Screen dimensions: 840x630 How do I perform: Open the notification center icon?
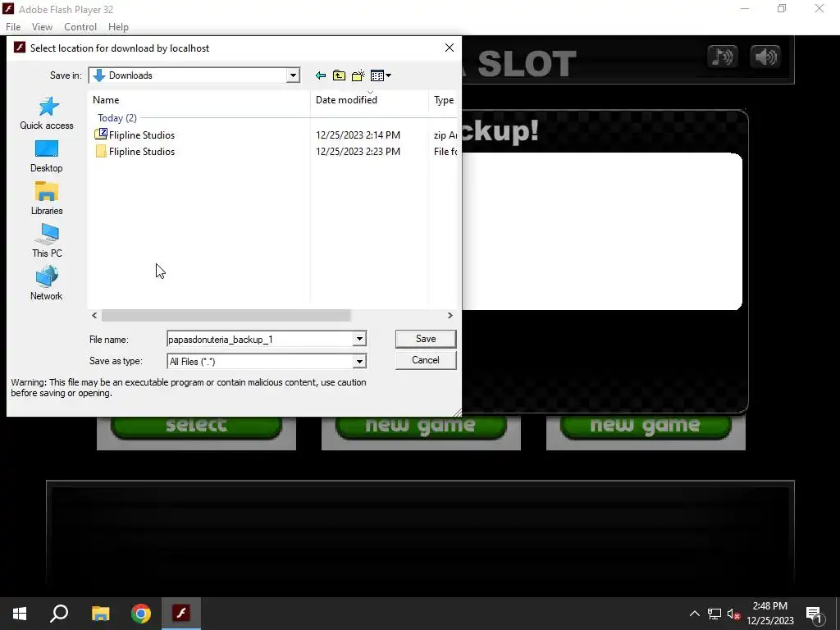click(x=815, y=614)
